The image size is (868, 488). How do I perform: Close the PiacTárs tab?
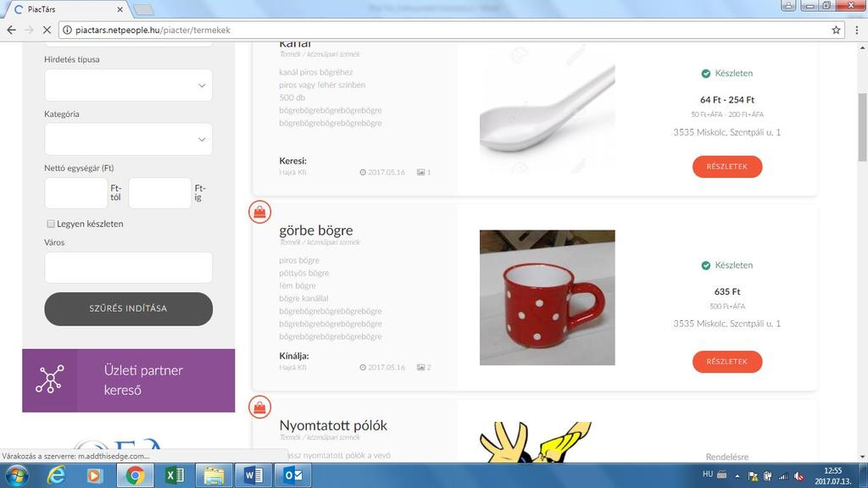120,9
